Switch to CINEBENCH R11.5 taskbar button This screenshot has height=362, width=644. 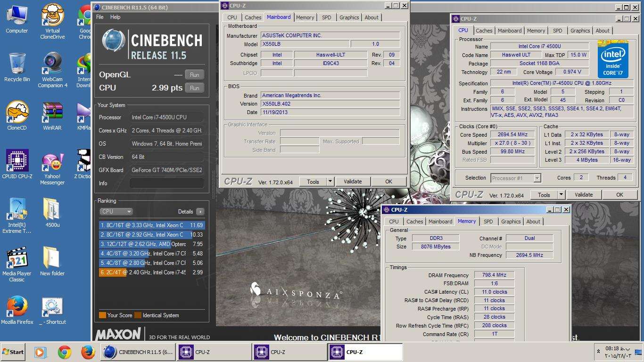[x=138, y=352]
